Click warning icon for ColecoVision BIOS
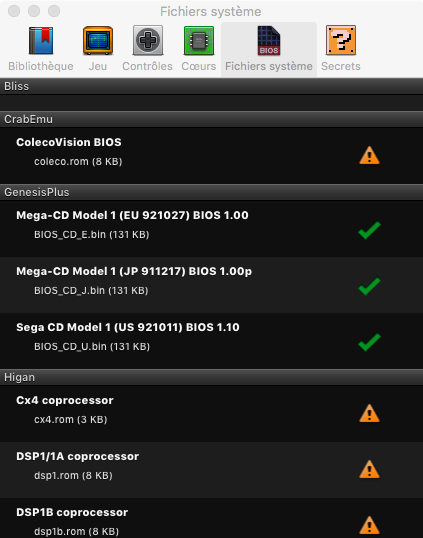Image resolution: width=423 pixels, height=538 pixels. 369,155
